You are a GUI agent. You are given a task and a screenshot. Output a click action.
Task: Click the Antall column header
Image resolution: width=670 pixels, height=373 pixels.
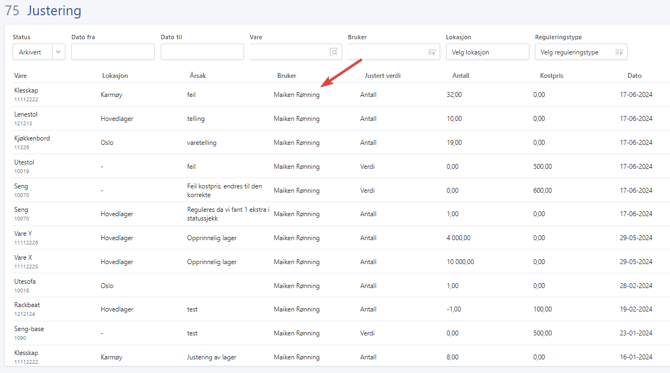coord(461,76)
